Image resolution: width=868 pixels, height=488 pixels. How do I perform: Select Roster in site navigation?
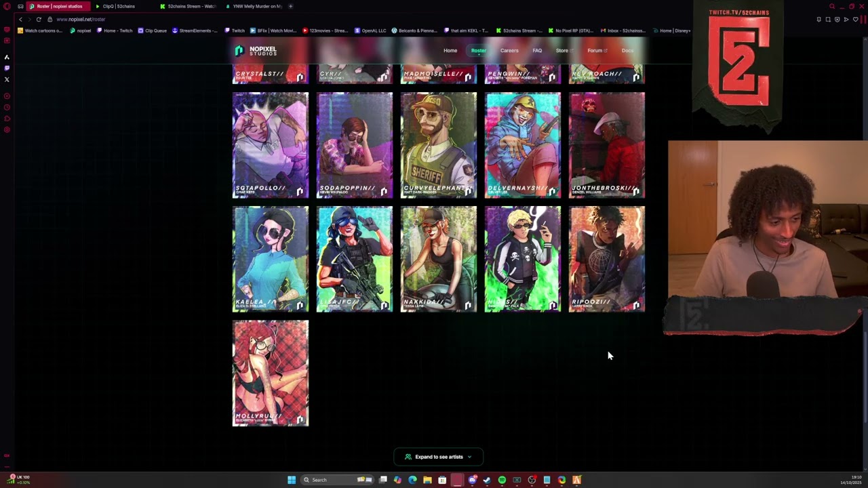tap(479, 51)
